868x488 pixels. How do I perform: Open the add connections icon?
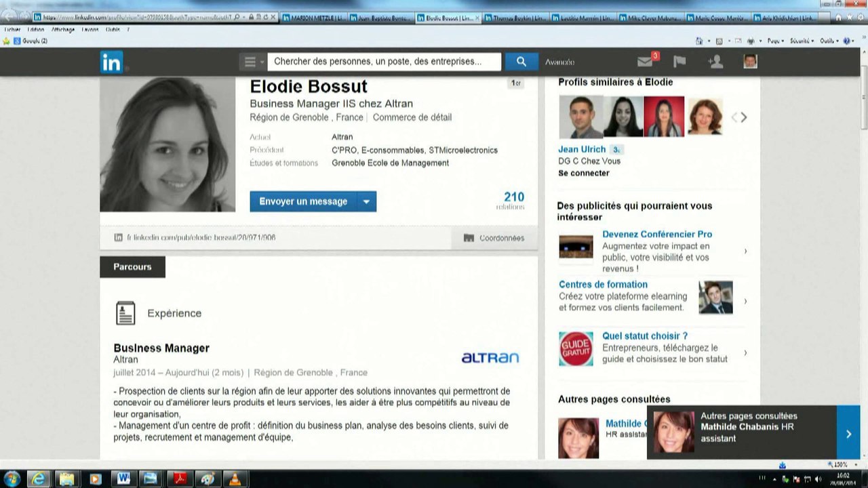(715, 62)
